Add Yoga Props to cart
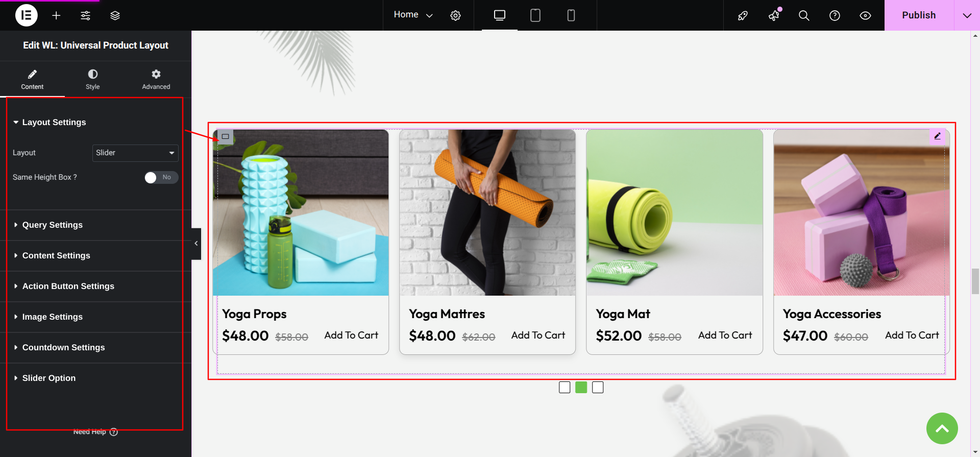This screenshot has height=457, width=980. coord(351,335)
